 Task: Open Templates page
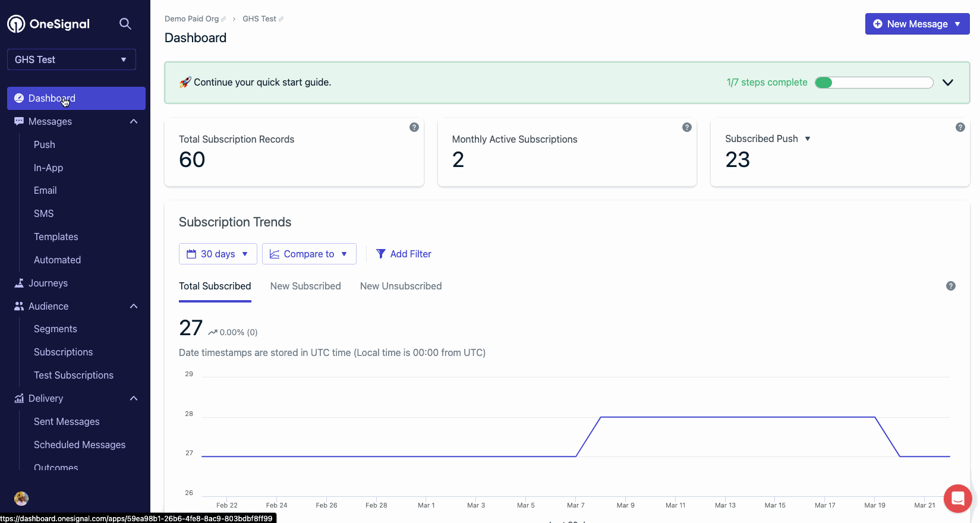click(x=56, y=237)
